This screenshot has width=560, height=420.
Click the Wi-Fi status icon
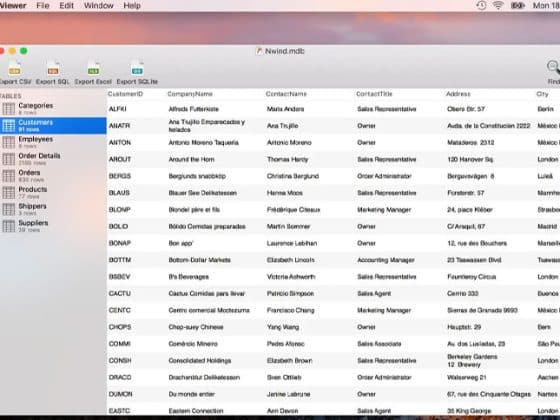pos(498,5)
